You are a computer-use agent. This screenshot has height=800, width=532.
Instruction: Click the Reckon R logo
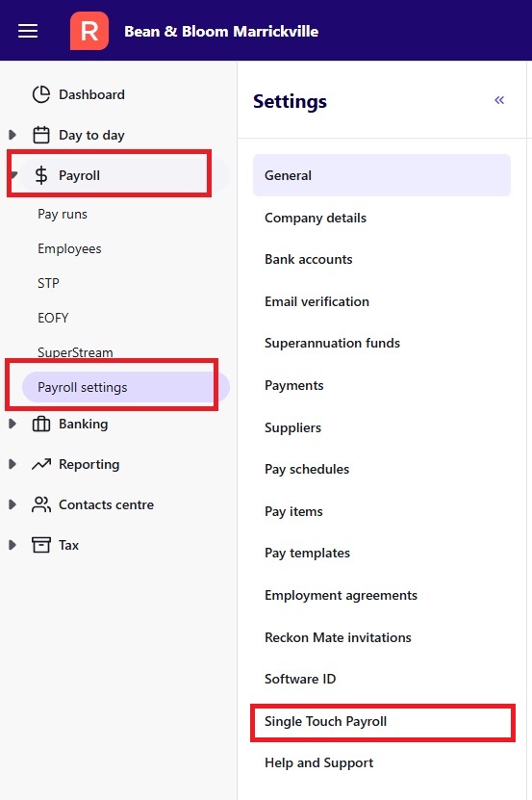tap(89, 31)
